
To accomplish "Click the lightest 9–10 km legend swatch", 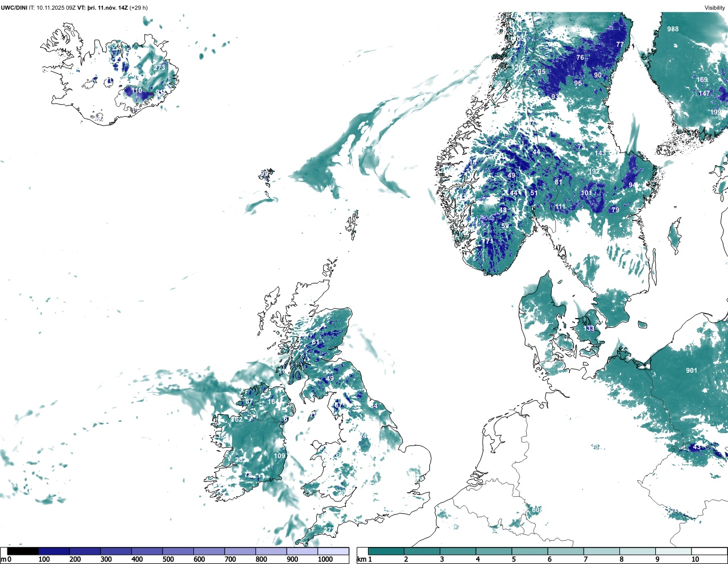I will tap(673, 551).
